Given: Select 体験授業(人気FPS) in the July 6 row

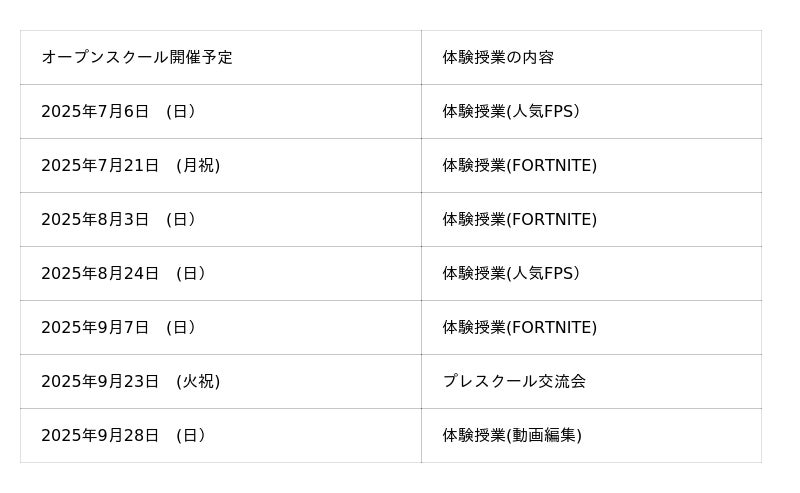Looking at the screenshot, I should pyautogui.click(x=511, y=111).
